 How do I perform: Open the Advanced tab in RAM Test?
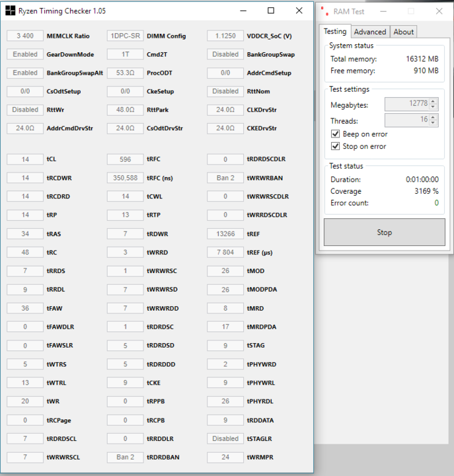coord(370,32)
